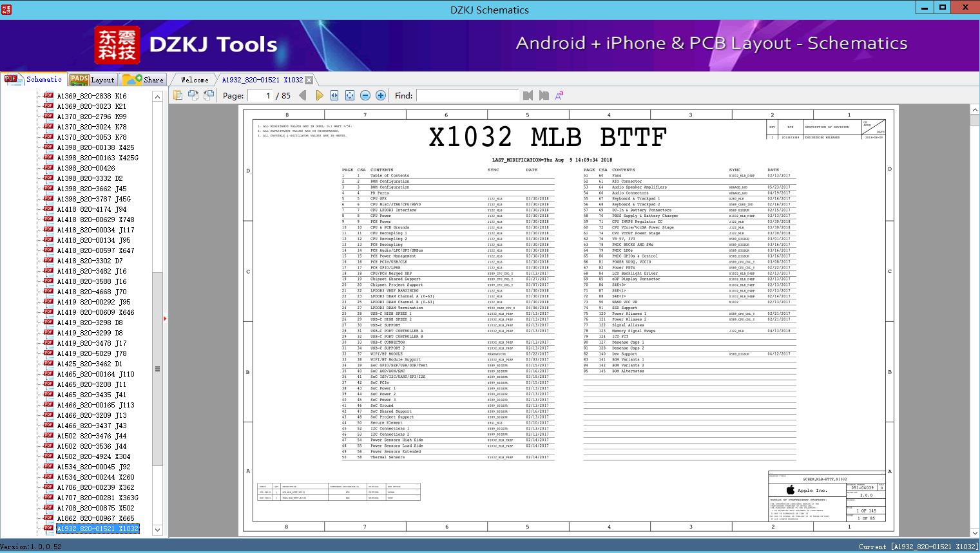The width and height of the screenshot is (980, 553).
Task: Open A1370_820-2796 K99 schematic
Action: point(91,117)
